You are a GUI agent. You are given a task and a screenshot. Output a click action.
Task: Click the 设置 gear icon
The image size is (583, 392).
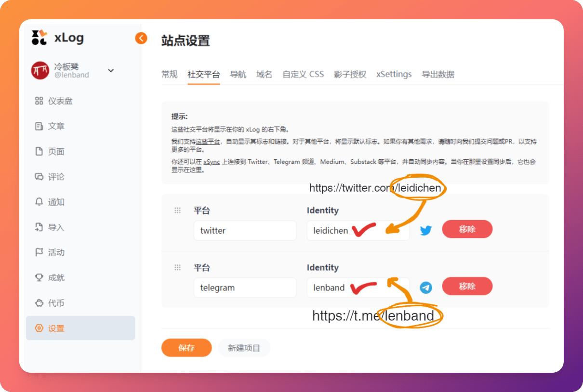39,328
